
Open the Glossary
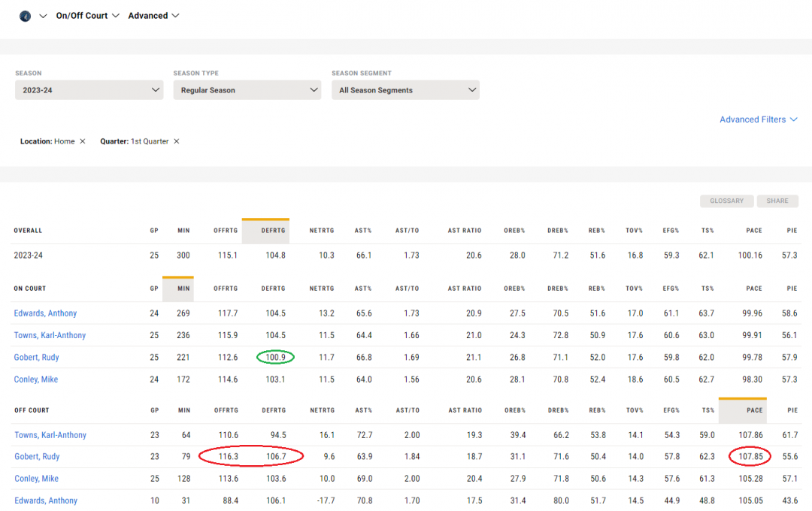[x=726, y=201]
